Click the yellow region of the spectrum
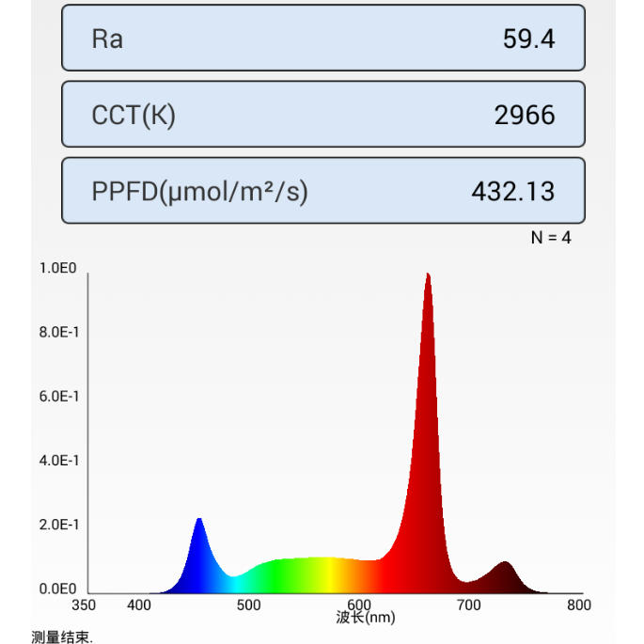The width and height of the screenshot is (644, 644). [x=328, y=575]
